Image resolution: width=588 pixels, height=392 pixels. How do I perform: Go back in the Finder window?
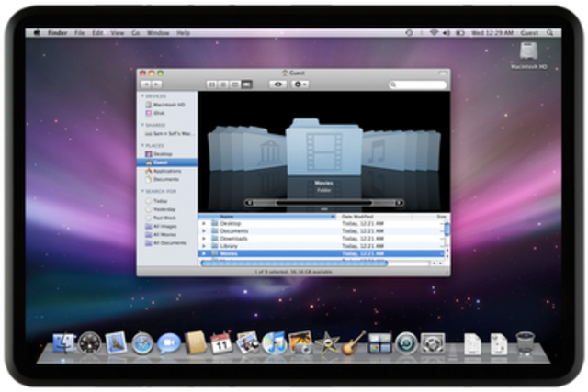coord(146,84)
